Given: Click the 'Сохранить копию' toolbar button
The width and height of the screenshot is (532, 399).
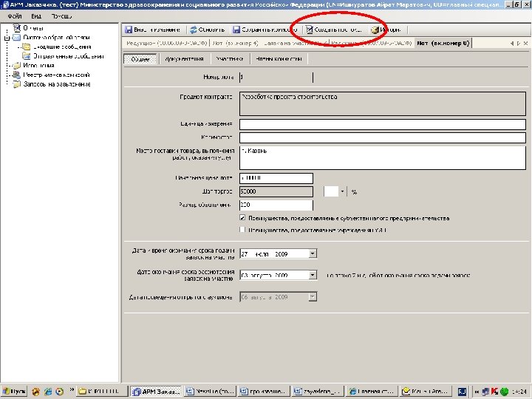Looking at the screenshot, I should (265, 30).
